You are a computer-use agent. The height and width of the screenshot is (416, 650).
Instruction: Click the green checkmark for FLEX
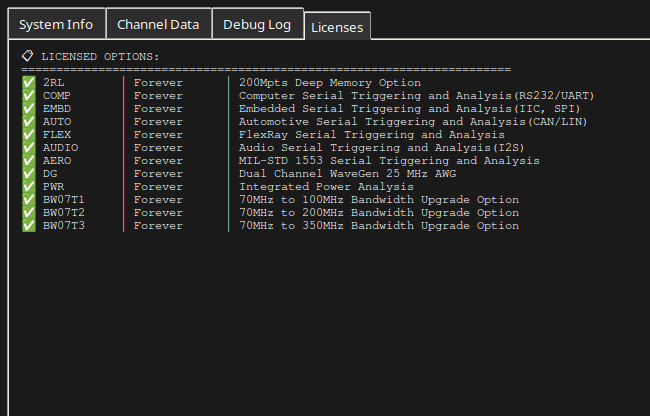tap(29, 134)
